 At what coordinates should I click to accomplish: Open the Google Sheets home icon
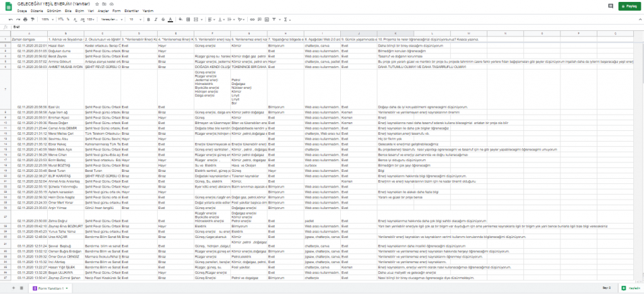click(x=7, y=6)
